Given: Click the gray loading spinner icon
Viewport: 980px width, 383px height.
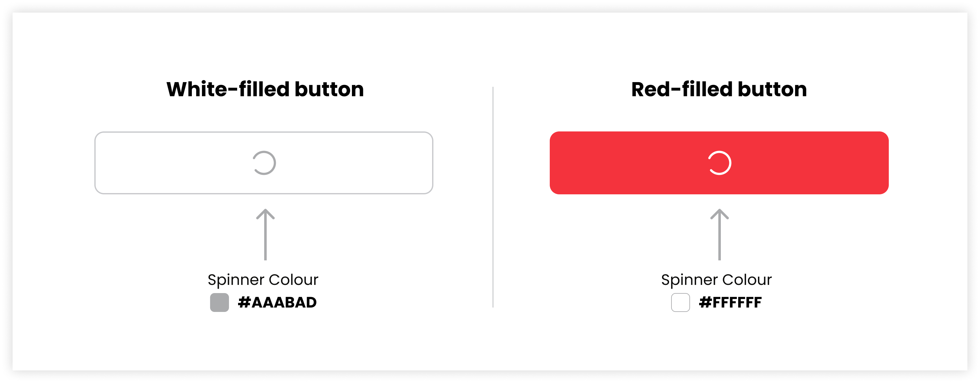Looking at the screenshot, I should 264,163.
